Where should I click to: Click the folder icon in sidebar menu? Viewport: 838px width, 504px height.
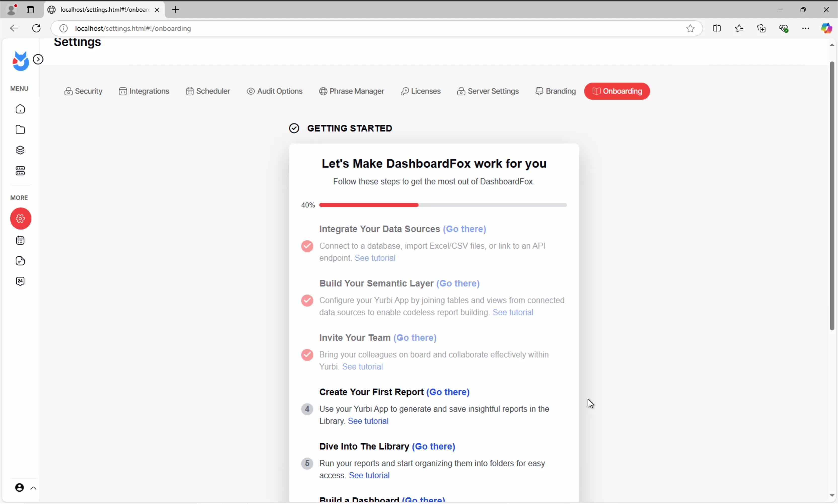20,130
